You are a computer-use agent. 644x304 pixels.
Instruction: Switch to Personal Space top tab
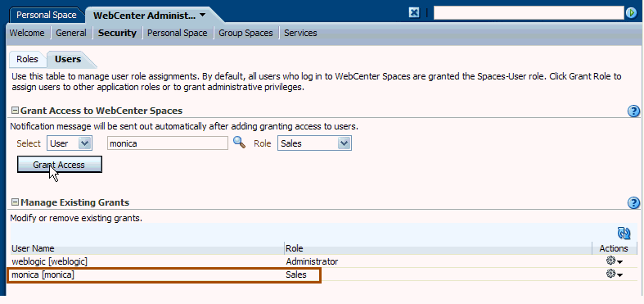(x=47, y=16)
